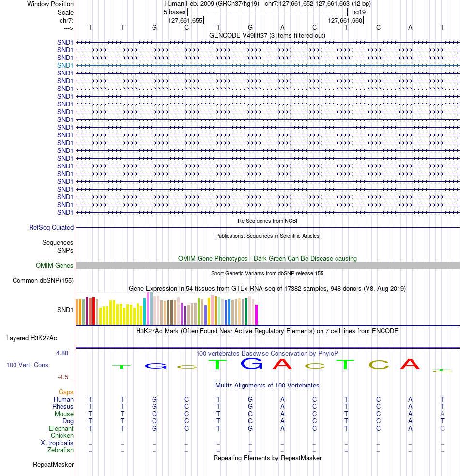Click the chr7: ruler label

click(66, 21)
